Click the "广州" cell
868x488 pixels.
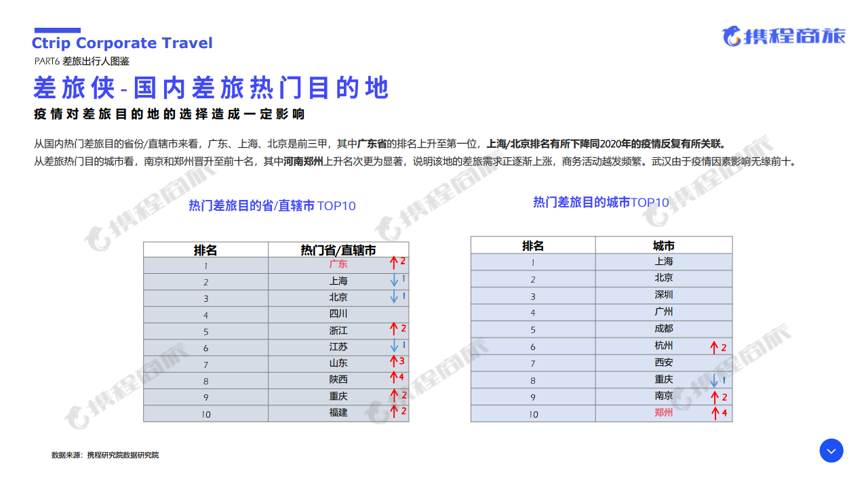pos(664,312)
